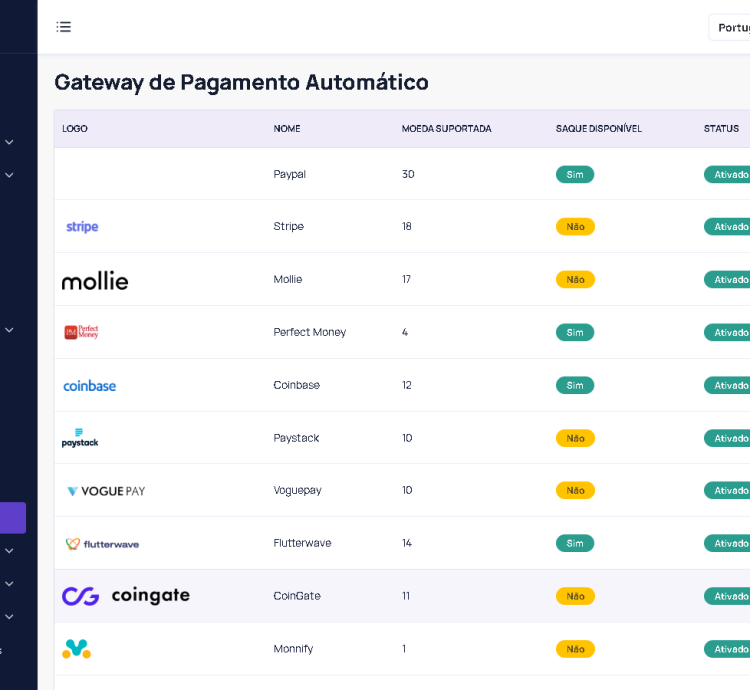
Task: Click the Mollie logo
Action: (95, 280)
